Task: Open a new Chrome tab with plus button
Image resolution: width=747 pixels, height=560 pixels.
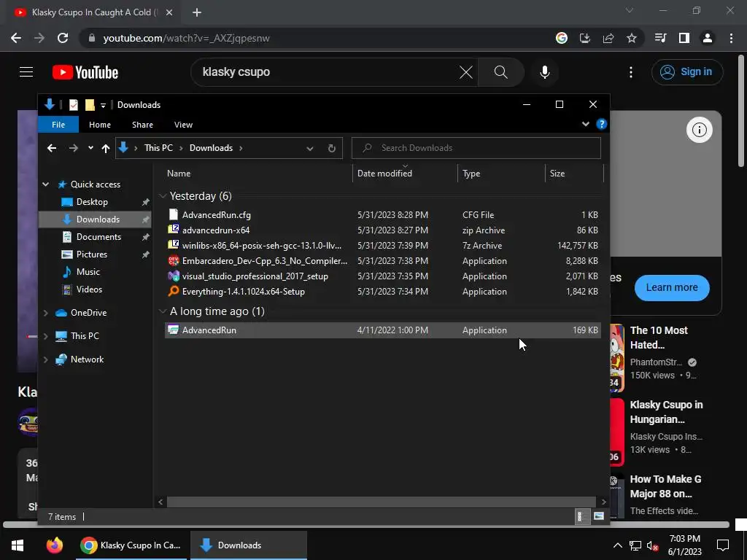Action: (197, 12)
